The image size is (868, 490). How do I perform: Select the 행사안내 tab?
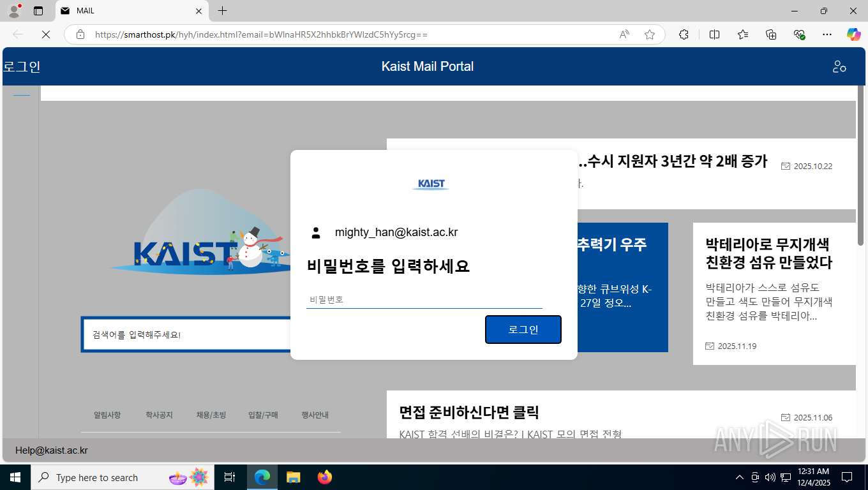pyautogui.click(x=315, y=415)
